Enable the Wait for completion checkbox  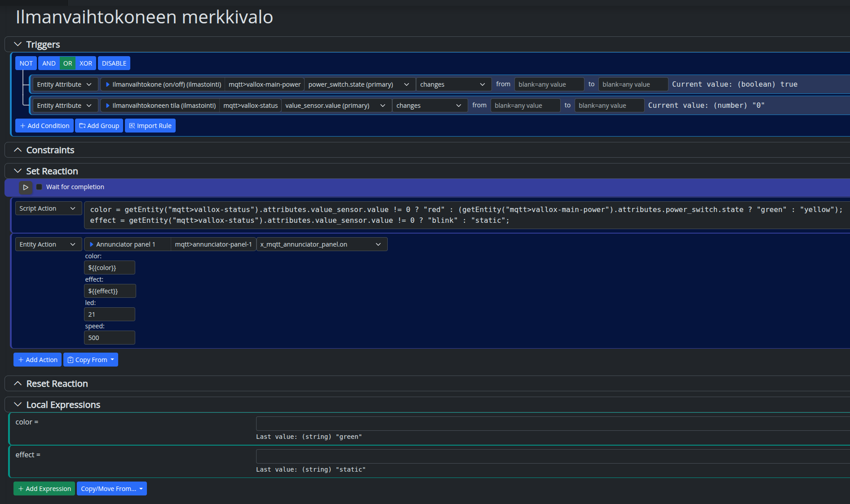[x=39, y=187]
